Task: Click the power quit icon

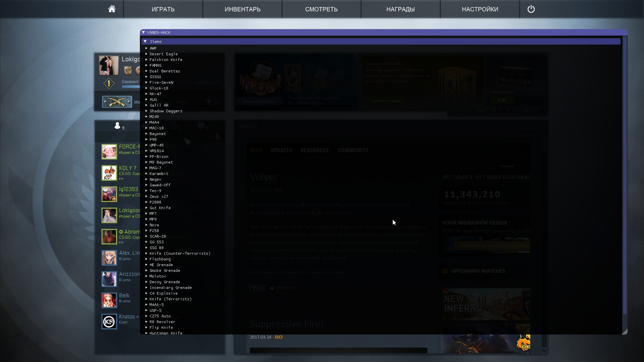Action: point(531,9)
